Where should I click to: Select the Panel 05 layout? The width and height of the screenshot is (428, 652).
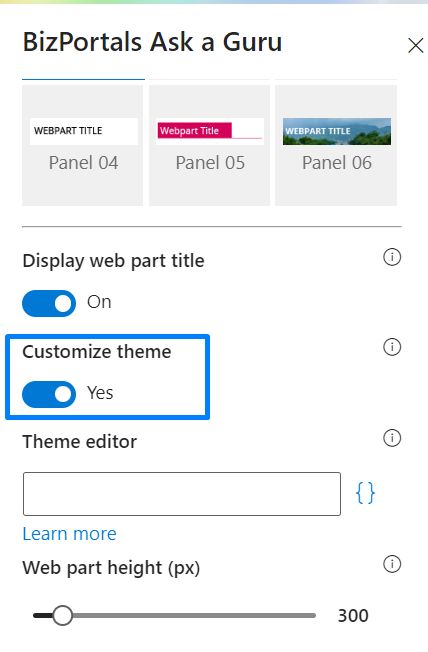pos(209,145)
